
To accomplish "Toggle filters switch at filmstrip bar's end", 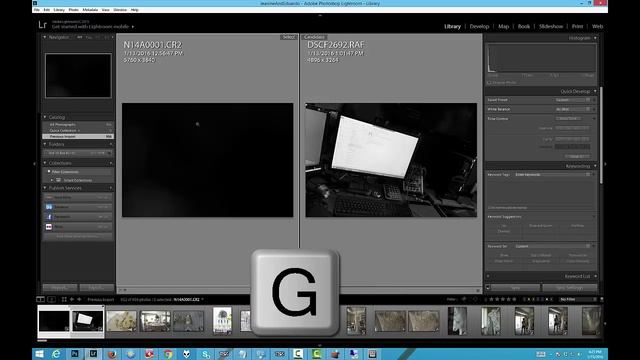I will [x=602, y=299].
